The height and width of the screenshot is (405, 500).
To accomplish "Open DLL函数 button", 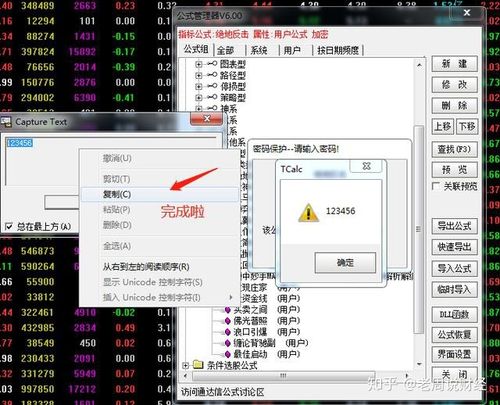I will pyautogui.click(x=454, y=314).
